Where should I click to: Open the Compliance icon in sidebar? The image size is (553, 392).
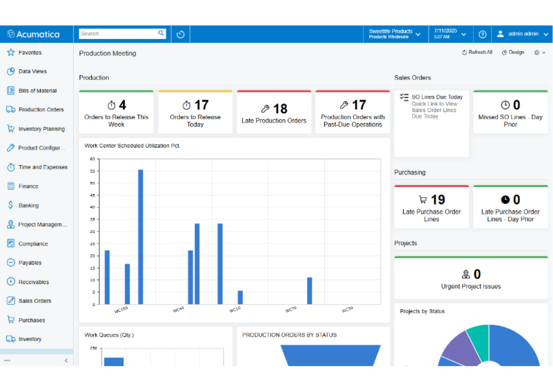(11, 243)
